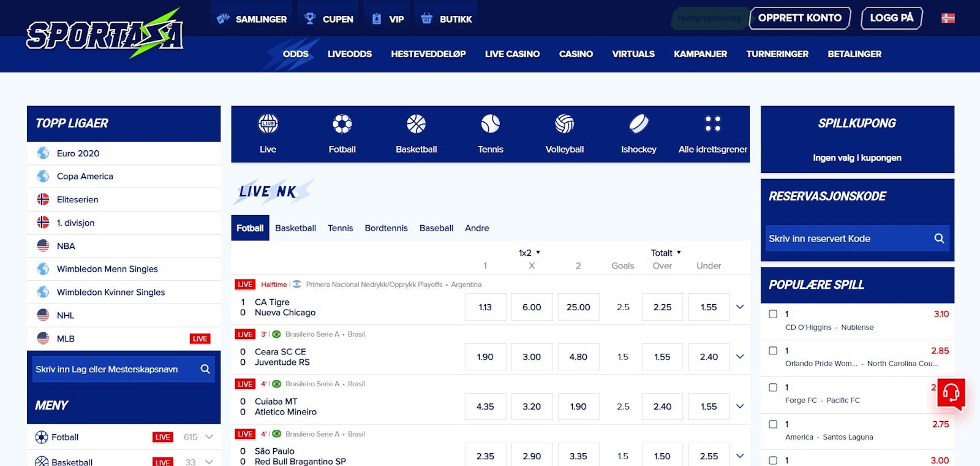Open the live support headset chat icon
The width and height of the screenshot is (980, 466).
951,392
